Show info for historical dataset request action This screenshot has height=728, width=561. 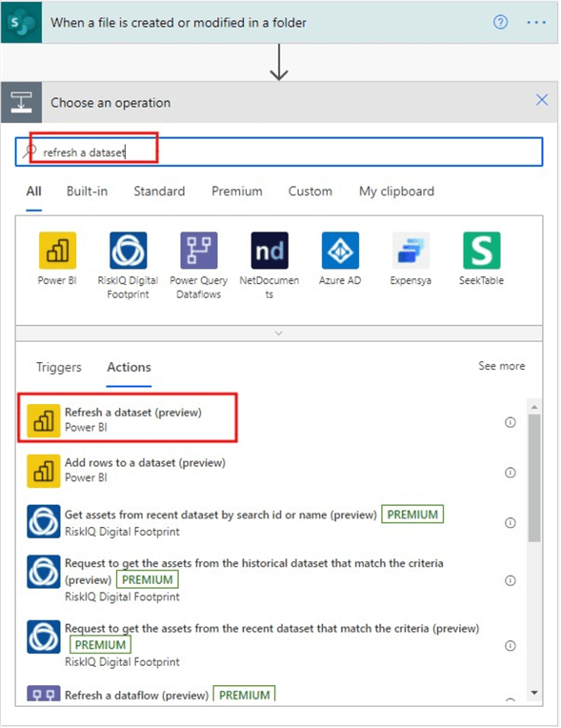click(510, 580)
